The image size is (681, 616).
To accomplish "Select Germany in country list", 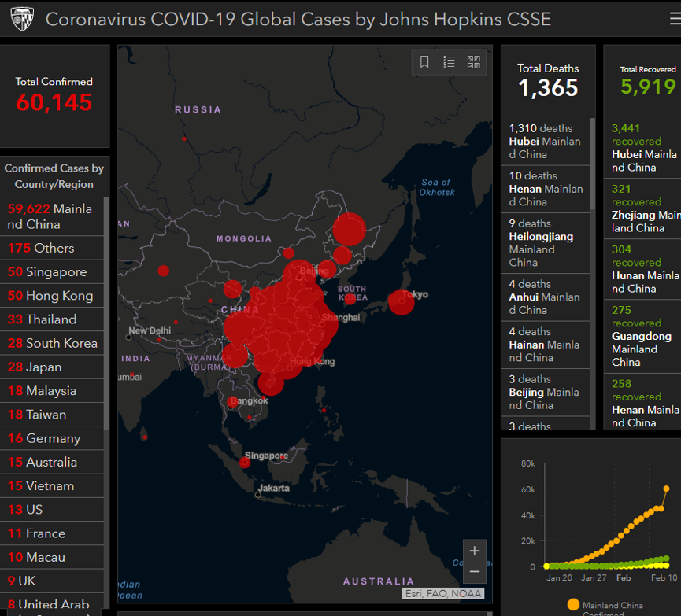I will point(52,438).
